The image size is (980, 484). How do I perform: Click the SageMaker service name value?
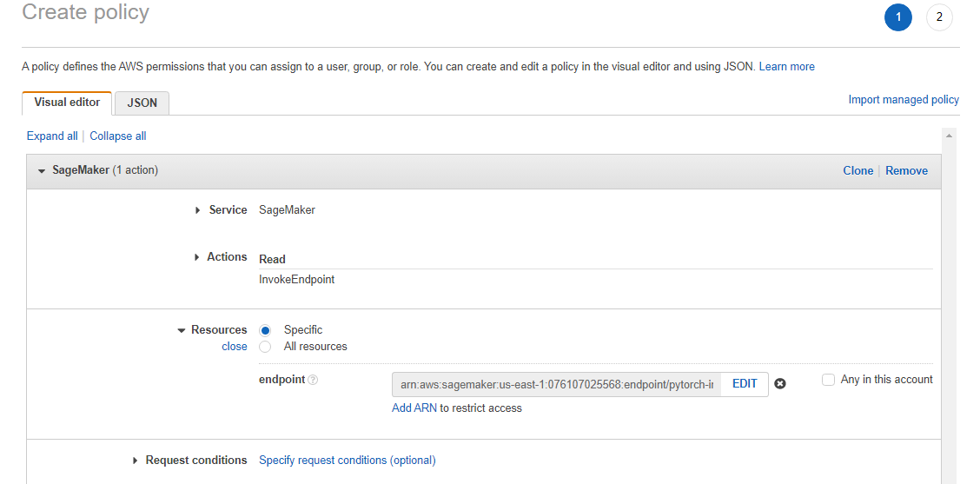[x=287, y=210]
